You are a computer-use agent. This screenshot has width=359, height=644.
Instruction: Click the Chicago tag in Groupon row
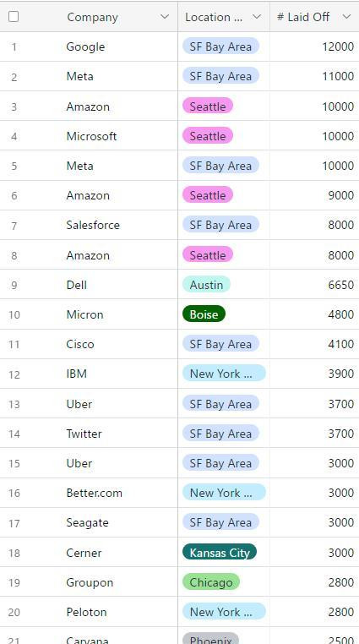211,582
